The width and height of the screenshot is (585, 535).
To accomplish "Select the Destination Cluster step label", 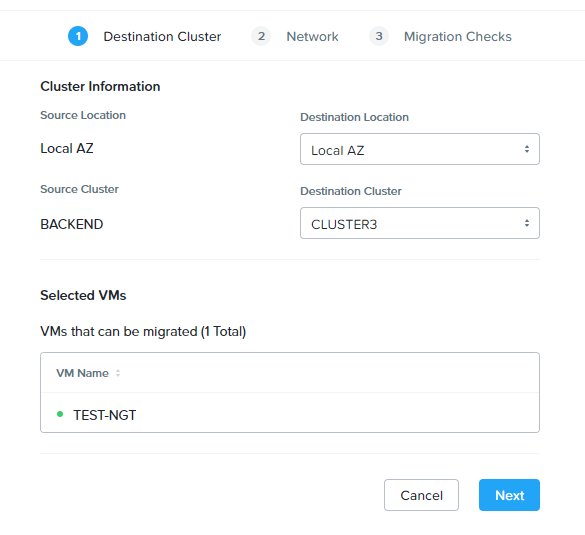I will click(x=162, y=37).
